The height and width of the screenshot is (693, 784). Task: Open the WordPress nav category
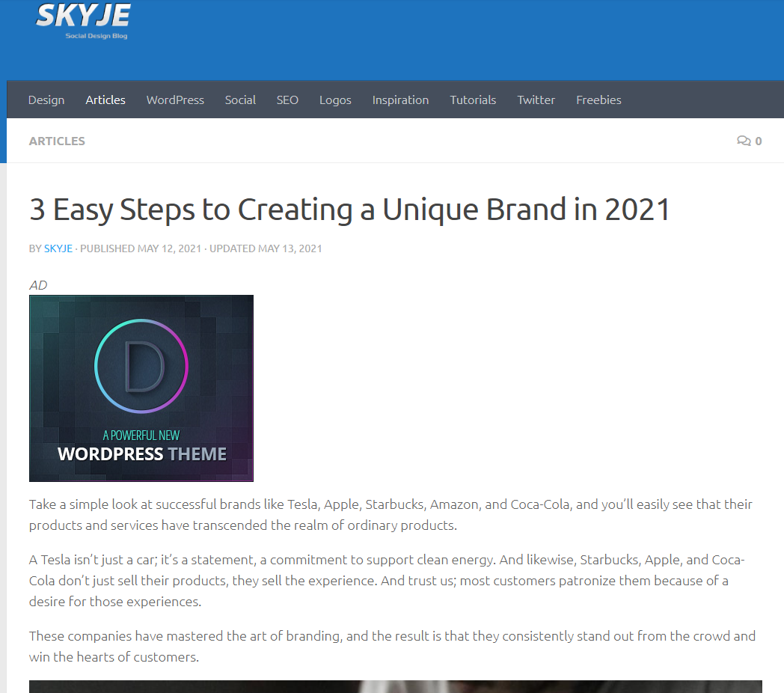[175, 100]
